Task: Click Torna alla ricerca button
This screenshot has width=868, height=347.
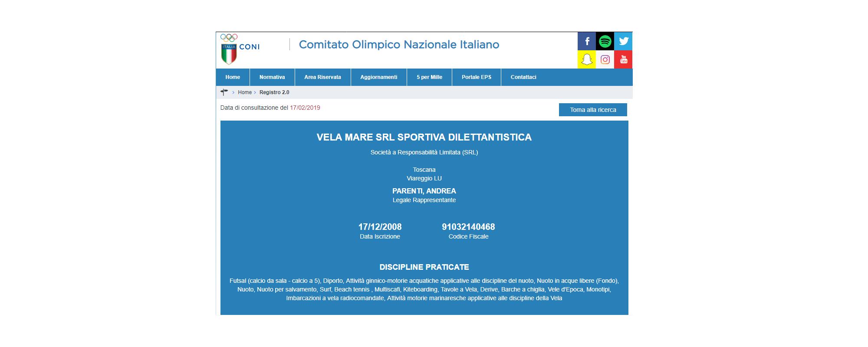Action: pyautogui.click(x=593, y=110)
